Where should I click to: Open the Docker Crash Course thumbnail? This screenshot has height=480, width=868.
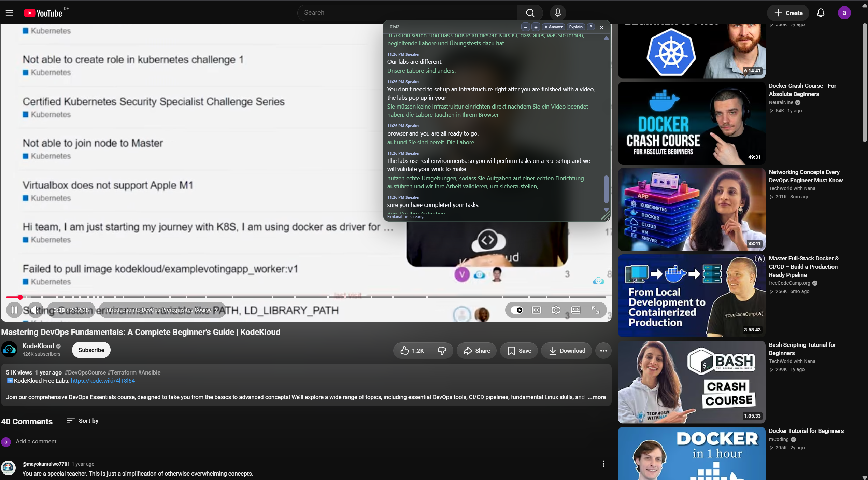pos(692,123)
